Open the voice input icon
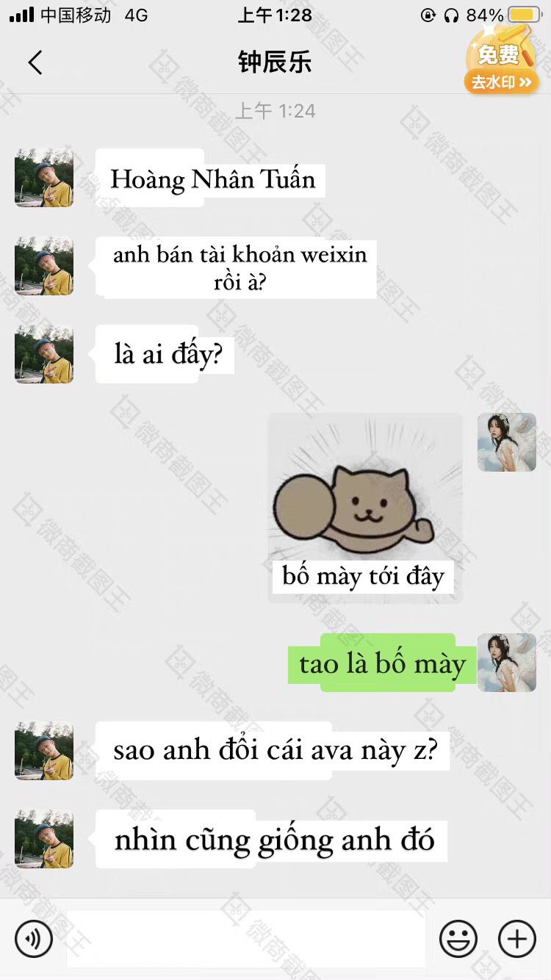This screenshot has height=980, width=551. pyautogui.click(x=34, y=938)
